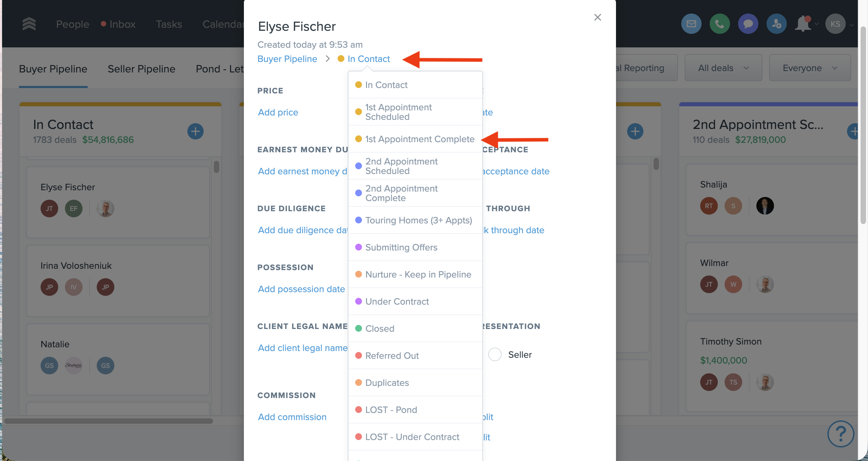
Task: Open the notifications bell
Action: coord(803,24)
